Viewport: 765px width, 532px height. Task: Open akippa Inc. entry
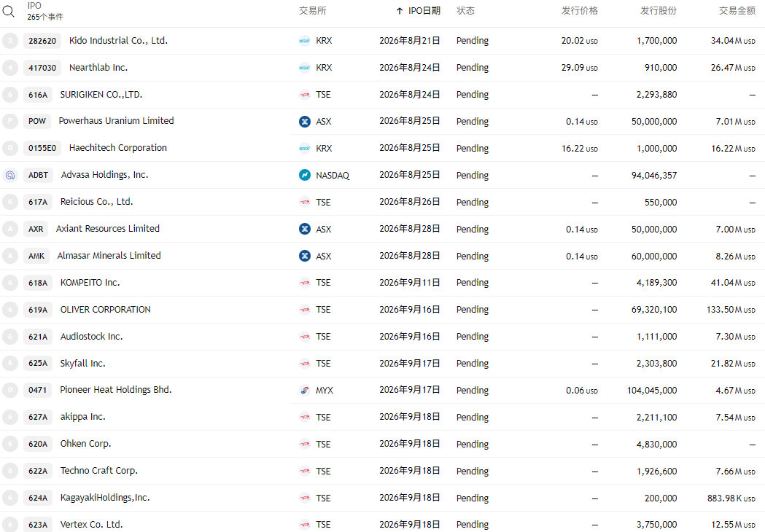[x=83, y=417]
